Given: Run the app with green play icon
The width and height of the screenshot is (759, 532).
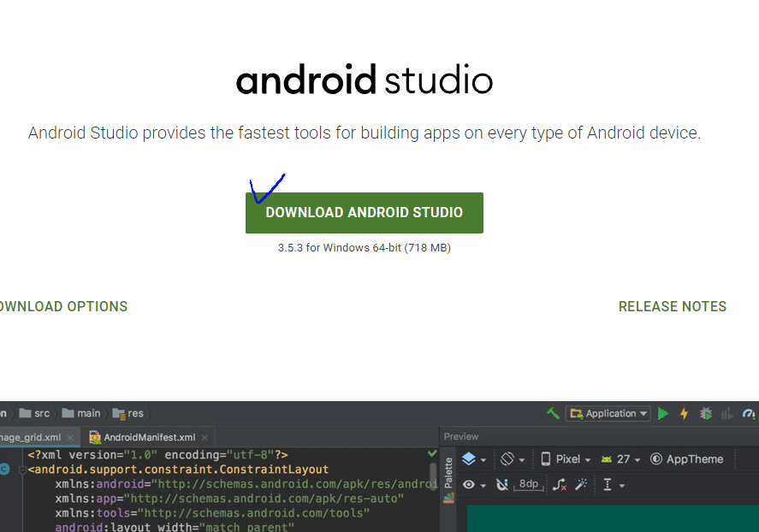Looking at the screenshot, I should (663, 413).
